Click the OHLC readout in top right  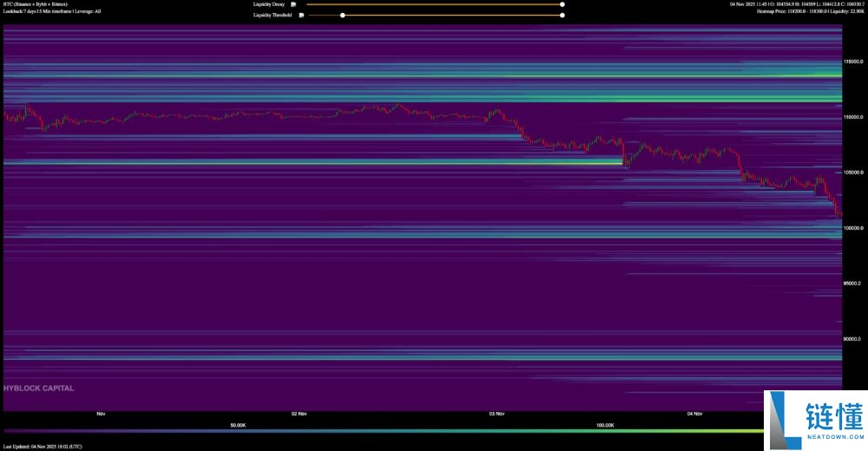coord(797,4)
